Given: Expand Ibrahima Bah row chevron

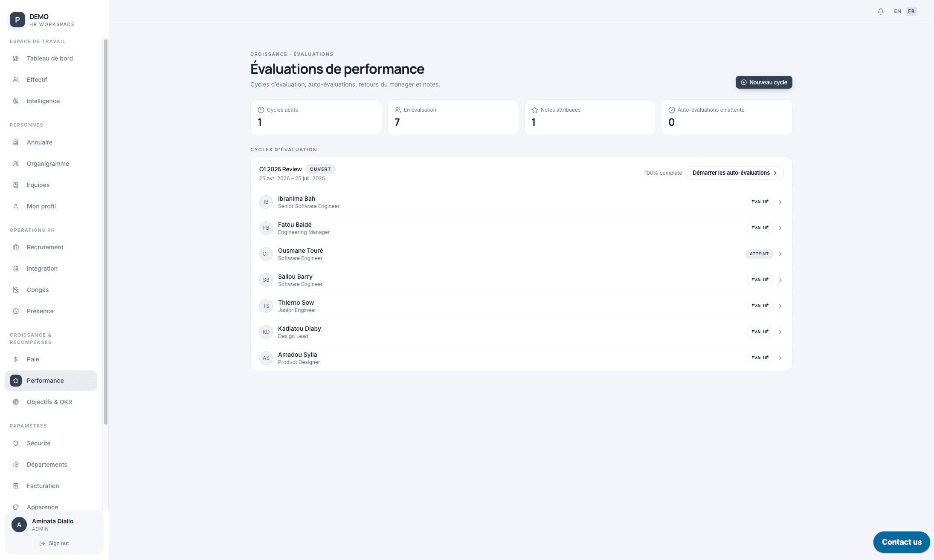Looking at the screenshot, I should click(x=780, y=202).
